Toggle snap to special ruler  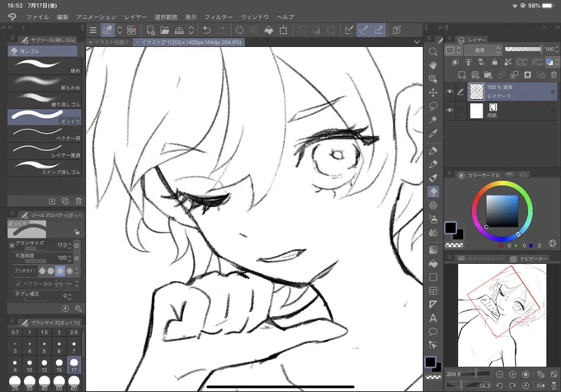coord(364,30)
